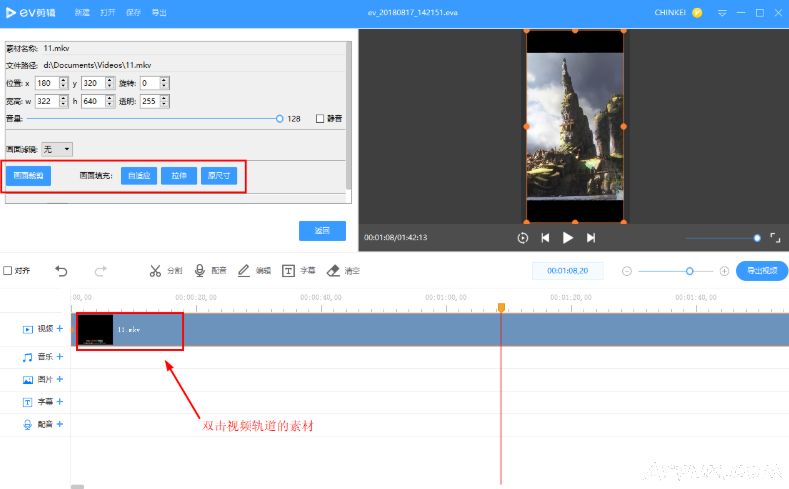
Task: Click the position x value stepper
Action: click(64, 83)
